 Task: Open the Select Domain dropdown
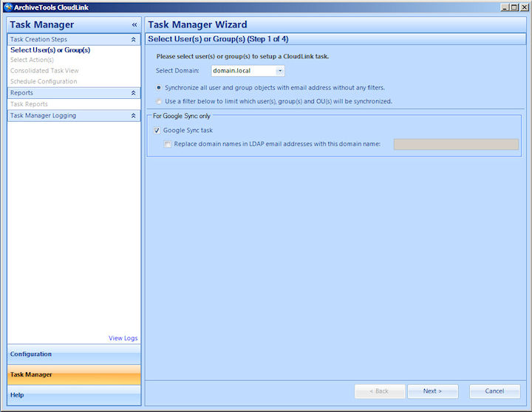[280, 71]
